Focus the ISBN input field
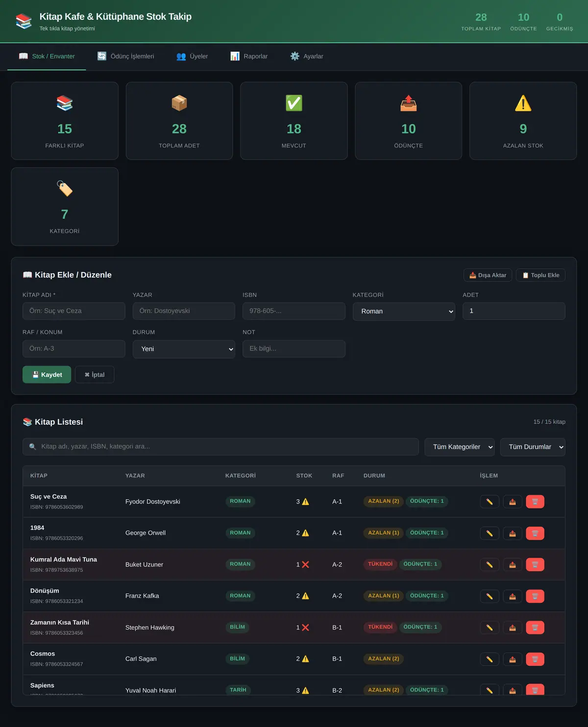588x727 pixels. coord(294,311)
